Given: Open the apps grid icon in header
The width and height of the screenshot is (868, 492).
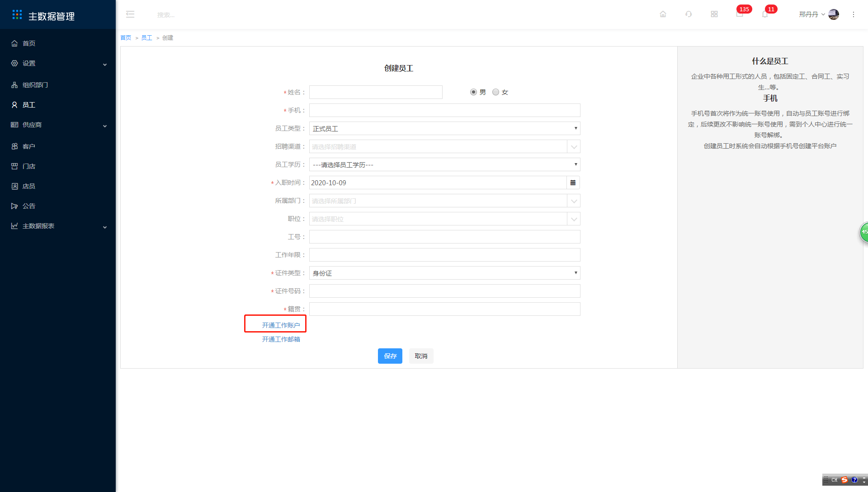Looking at the screenshot, I should [x=714, y=14].
